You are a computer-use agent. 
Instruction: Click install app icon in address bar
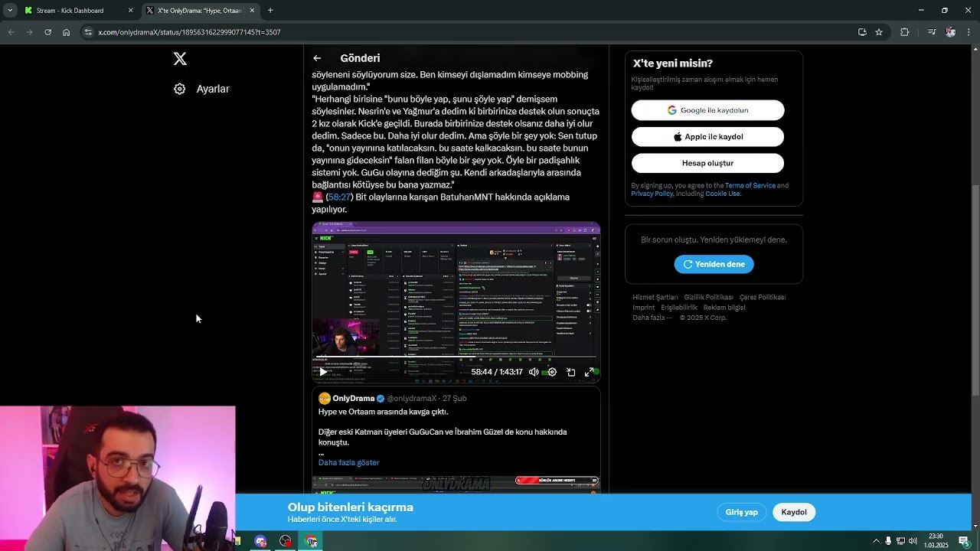pos(862,32)
